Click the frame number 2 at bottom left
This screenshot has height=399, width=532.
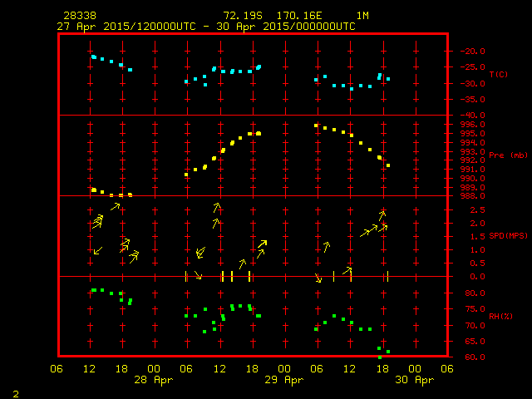pos(15,392)
